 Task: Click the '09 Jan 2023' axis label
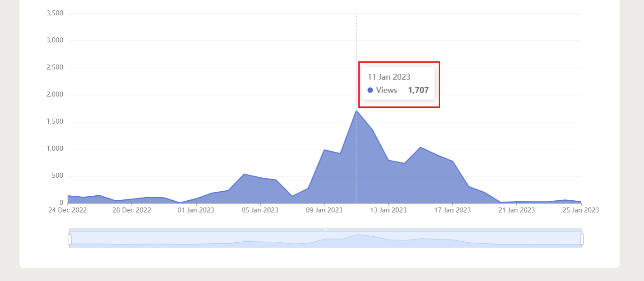tap(324, 210)
